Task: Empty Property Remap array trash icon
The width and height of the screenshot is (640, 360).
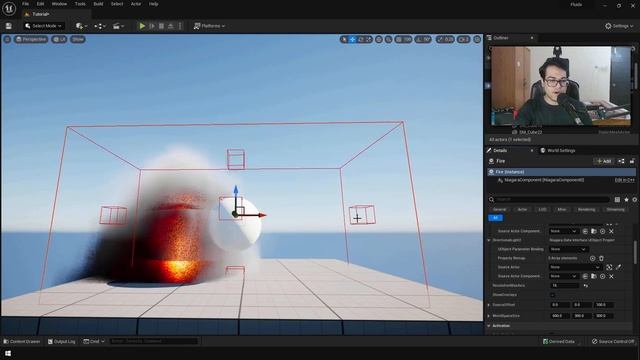Action: click(x=601, y=258)
